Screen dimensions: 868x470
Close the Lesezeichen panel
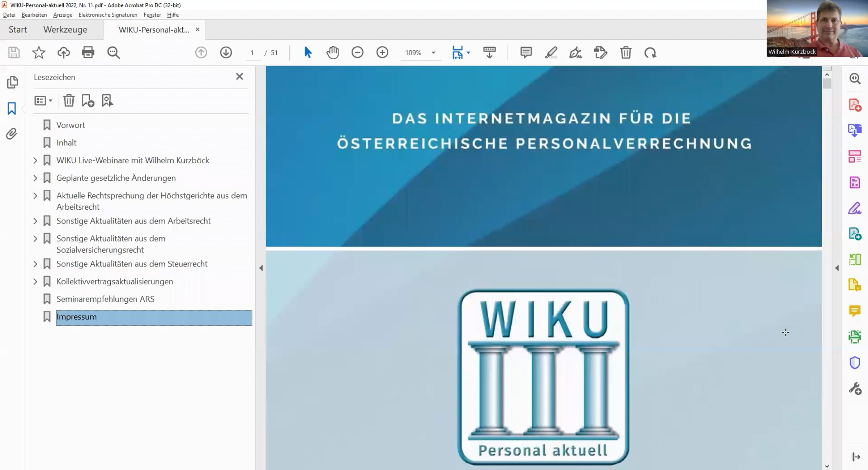pyautogui.click(x=239, y=77)
